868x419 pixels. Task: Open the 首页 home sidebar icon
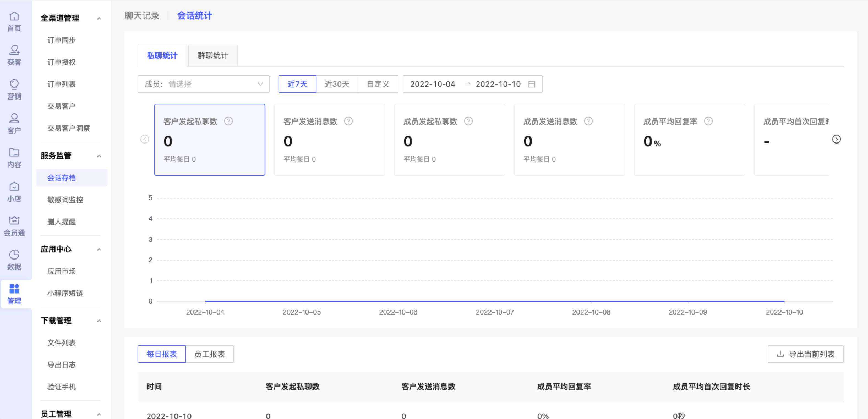pos(14,21)
